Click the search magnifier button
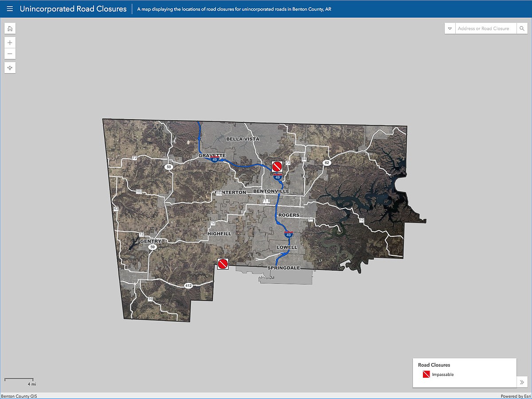The width and height of the screenshot is (532, 399). pos(522,28)
